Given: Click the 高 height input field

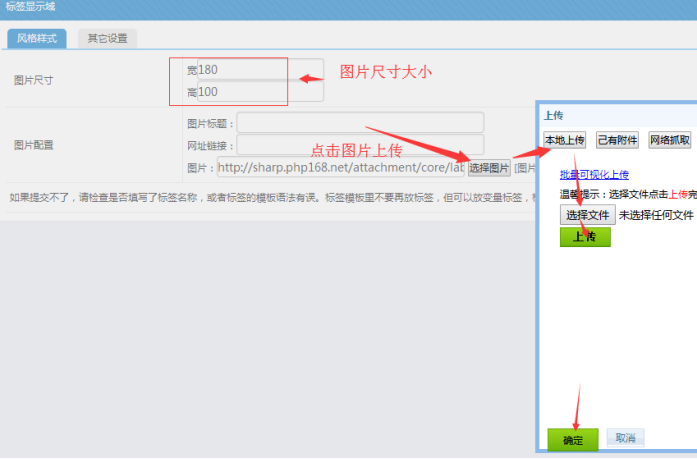Looking at the screenshot, I should pyautogui.click(x=258, y=92).
